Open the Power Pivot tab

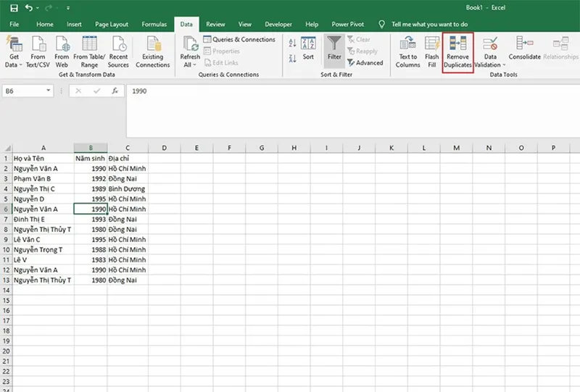[347, 25]
